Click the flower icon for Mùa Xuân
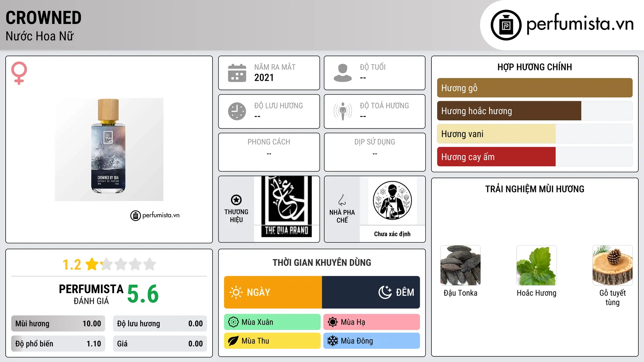 [x=233, y=322]
